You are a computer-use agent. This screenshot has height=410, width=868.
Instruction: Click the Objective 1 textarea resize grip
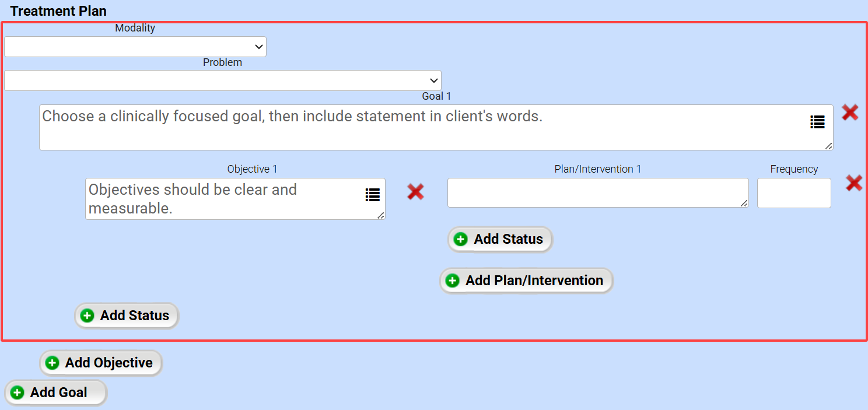click(381, 215)
